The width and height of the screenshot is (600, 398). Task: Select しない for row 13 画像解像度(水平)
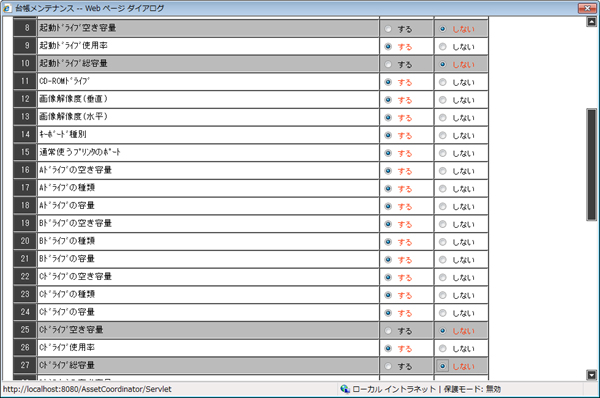coord(443,117)
